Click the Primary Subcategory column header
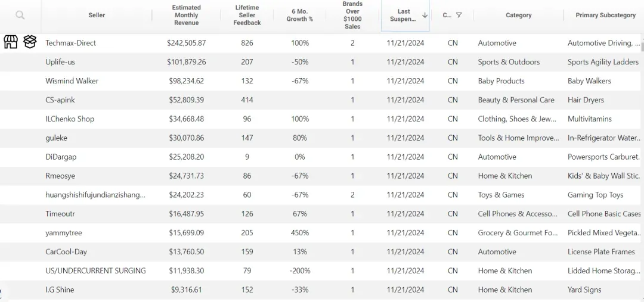This screenshot has height=302, width=644. 605,15
